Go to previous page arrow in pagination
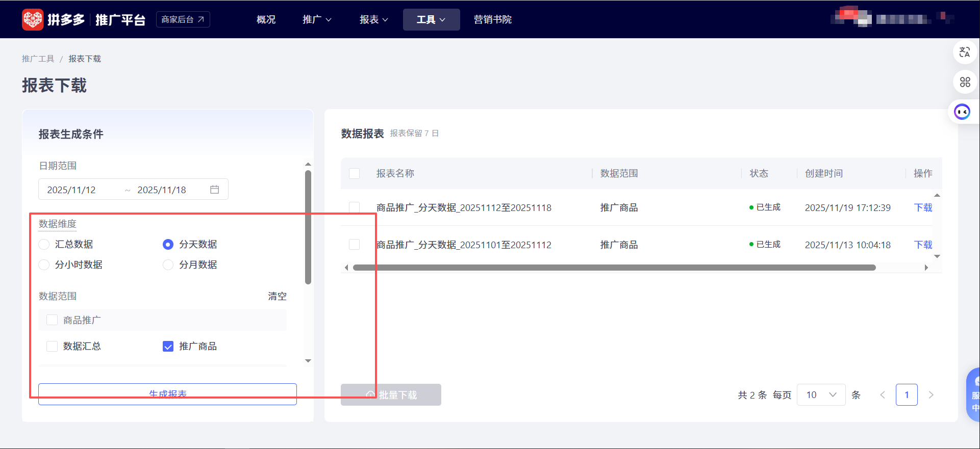This screenshot has height=449, width=980. tap(883, 395)
